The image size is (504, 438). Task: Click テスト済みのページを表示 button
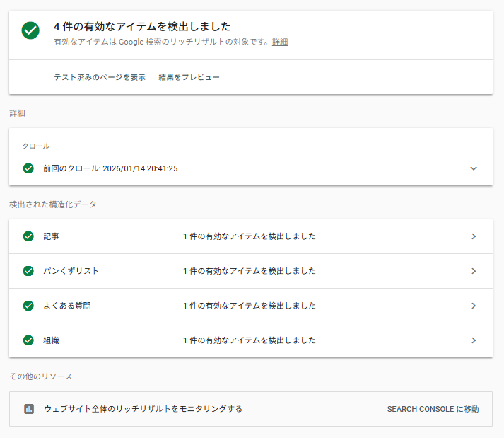click(x=100, y=77)
